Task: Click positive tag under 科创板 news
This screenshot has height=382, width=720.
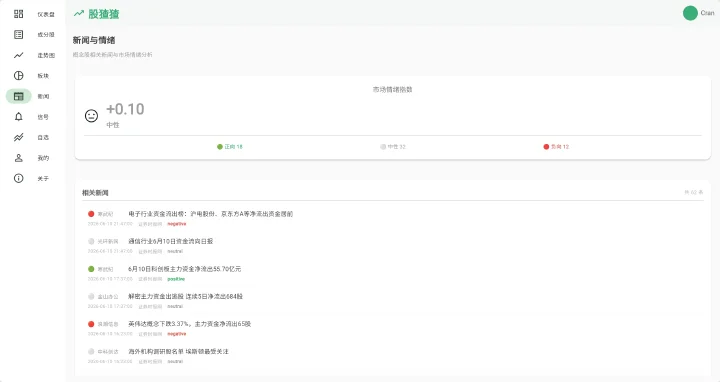Action: click(x=176, y=279)
